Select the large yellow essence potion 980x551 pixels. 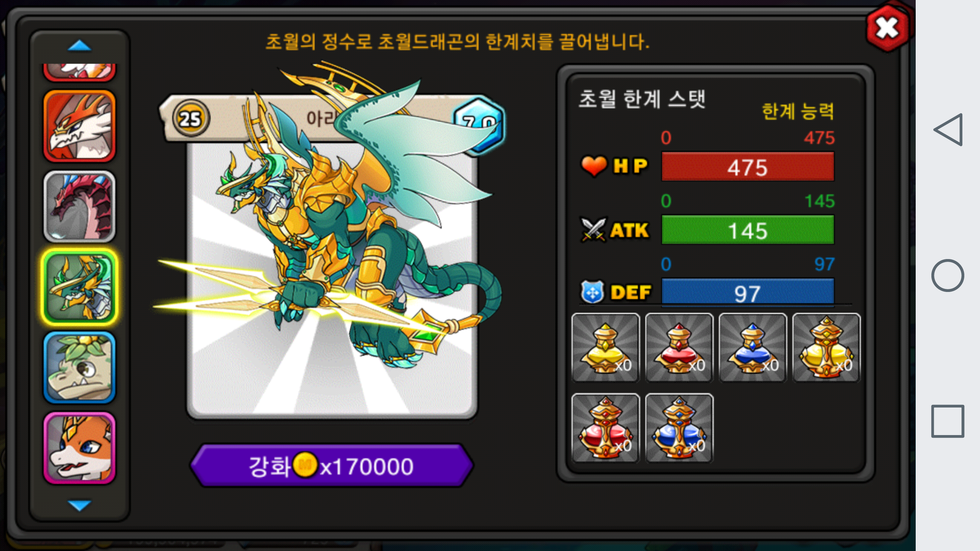click(x=826, y=347)
